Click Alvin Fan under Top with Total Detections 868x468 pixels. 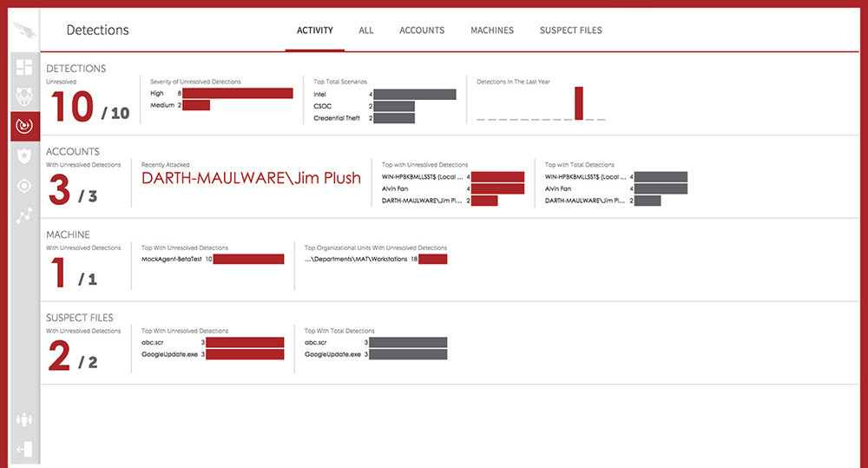[558, 189]
